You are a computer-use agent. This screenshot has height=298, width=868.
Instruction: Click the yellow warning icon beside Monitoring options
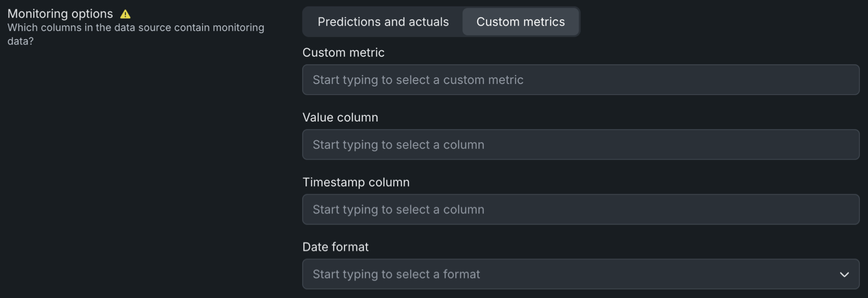(125, 14)
